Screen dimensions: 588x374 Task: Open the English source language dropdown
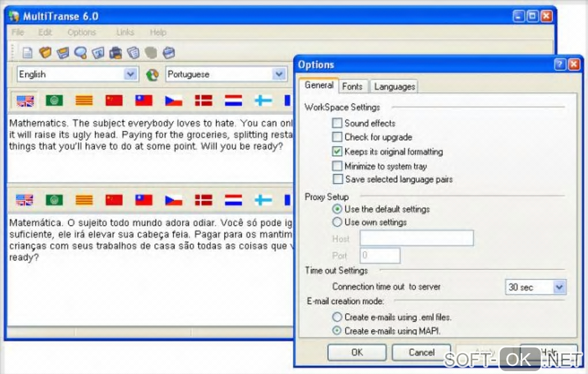(x=130, y=74)
